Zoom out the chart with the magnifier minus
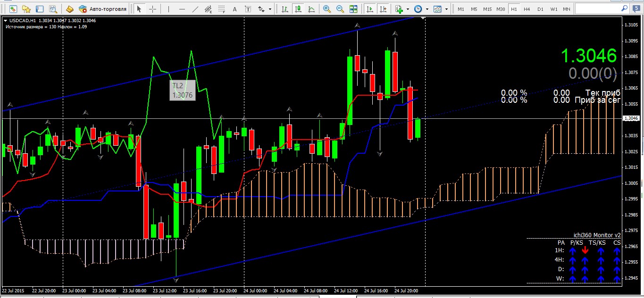 pyautogui.click(x=340, y=9)
